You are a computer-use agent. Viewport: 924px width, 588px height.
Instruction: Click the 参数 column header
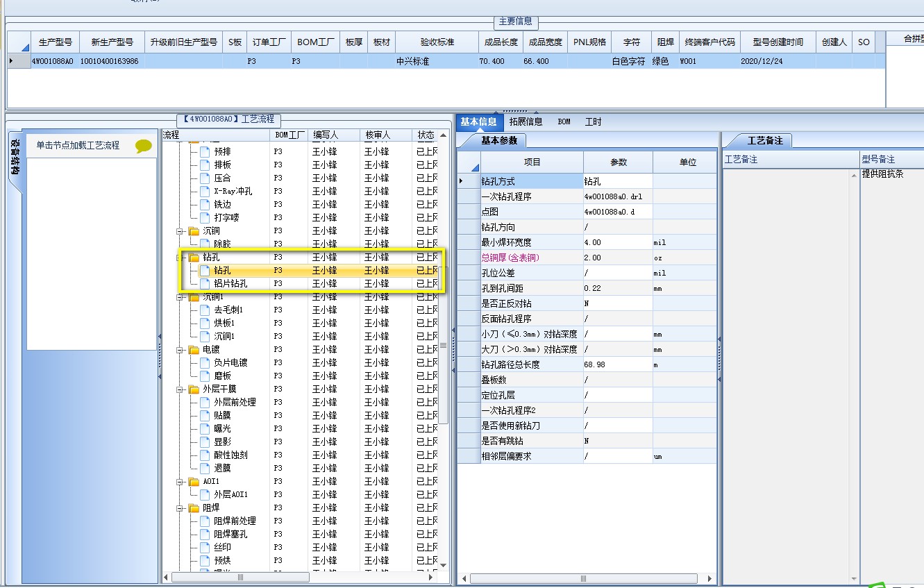(618, 162)
